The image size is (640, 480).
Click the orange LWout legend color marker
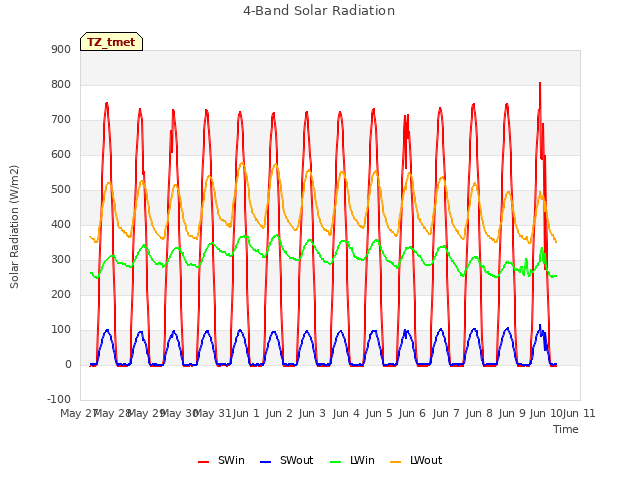tap(395, 462)
